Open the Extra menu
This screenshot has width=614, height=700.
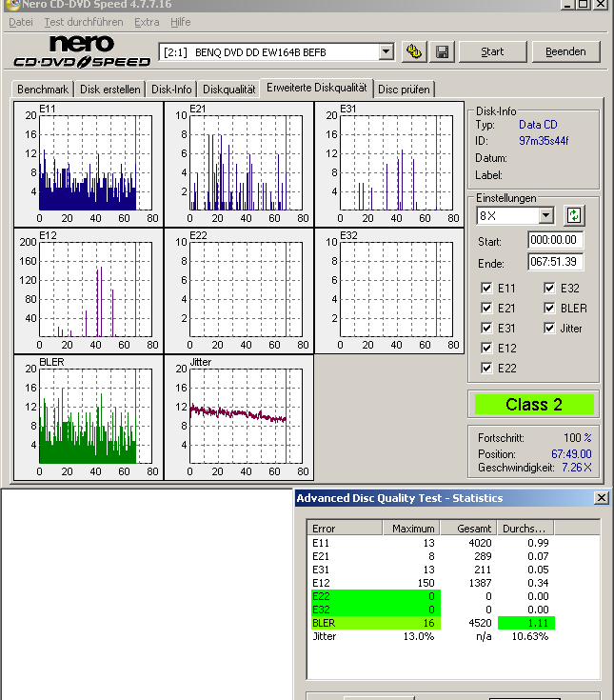click(147, 22)
